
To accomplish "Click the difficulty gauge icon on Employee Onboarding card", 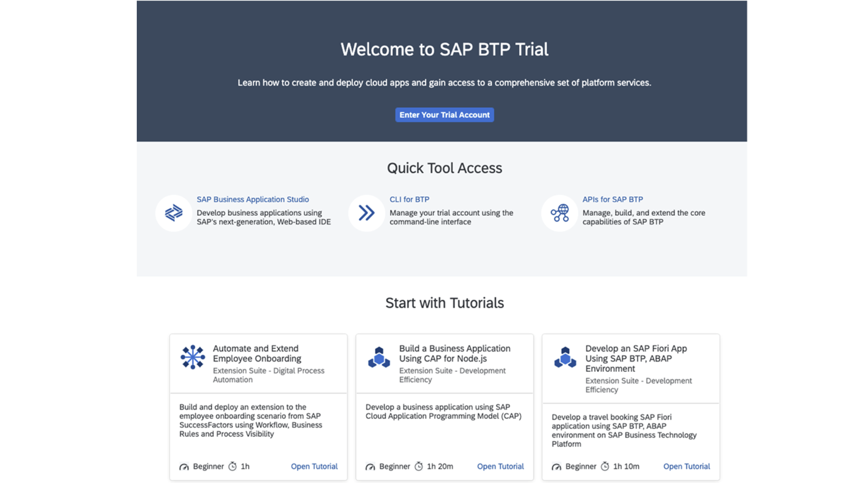I will pyautogui.click(x=184, y=467).
